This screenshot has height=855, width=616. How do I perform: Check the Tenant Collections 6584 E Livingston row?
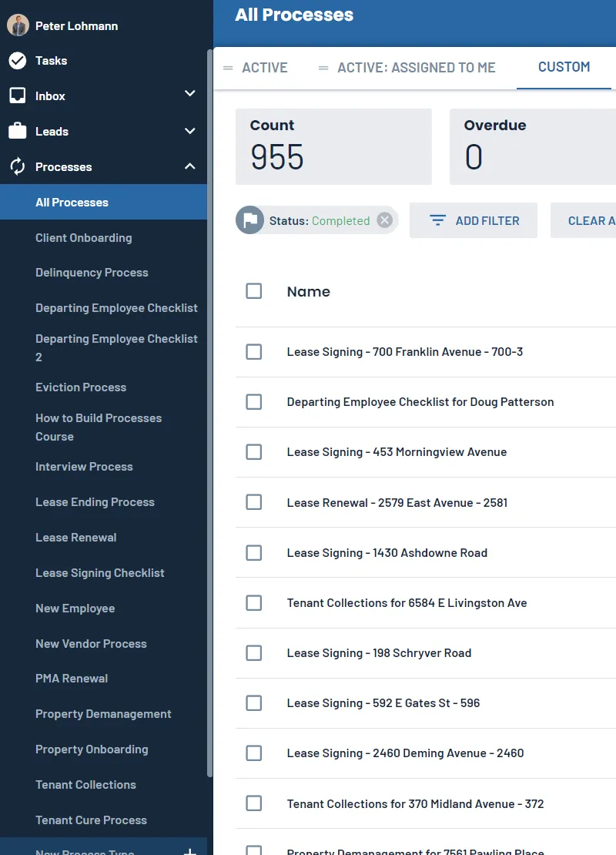[x=253, y=603]
